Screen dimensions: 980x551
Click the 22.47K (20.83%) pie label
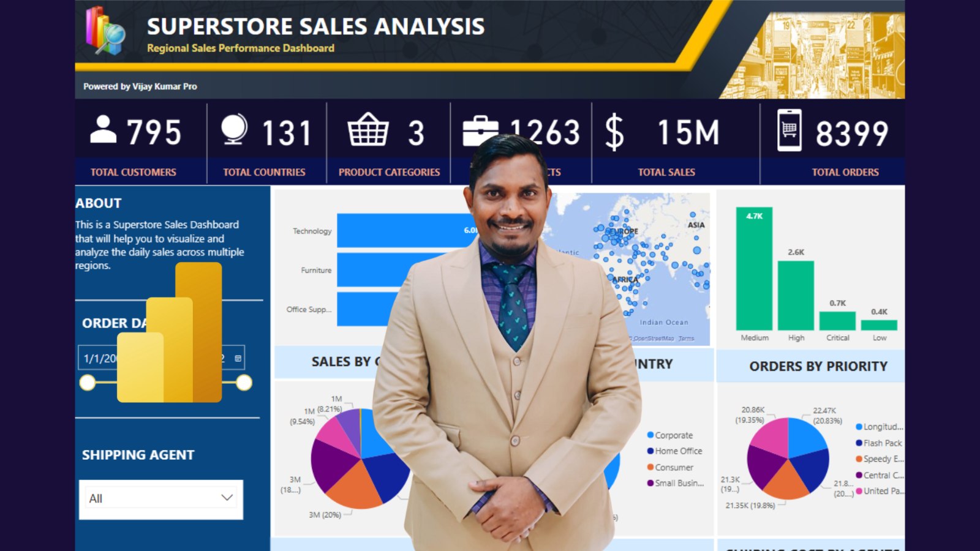[x=827, y=416]
